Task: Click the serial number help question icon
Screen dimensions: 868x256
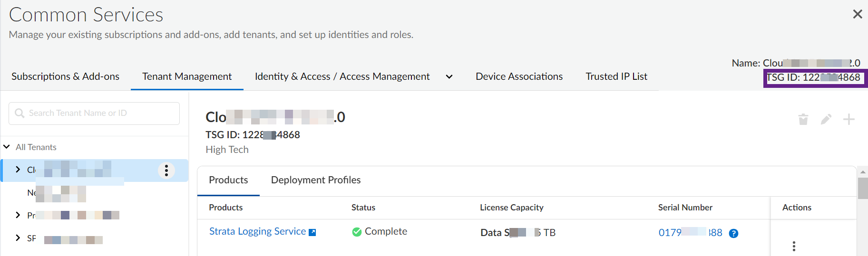Action: [x=734, y=233]
